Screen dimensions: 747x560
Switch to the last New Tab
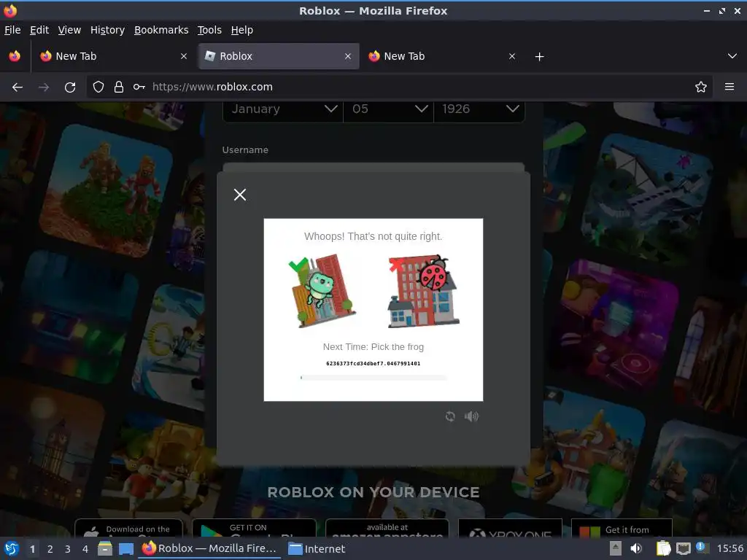(441, 56)
